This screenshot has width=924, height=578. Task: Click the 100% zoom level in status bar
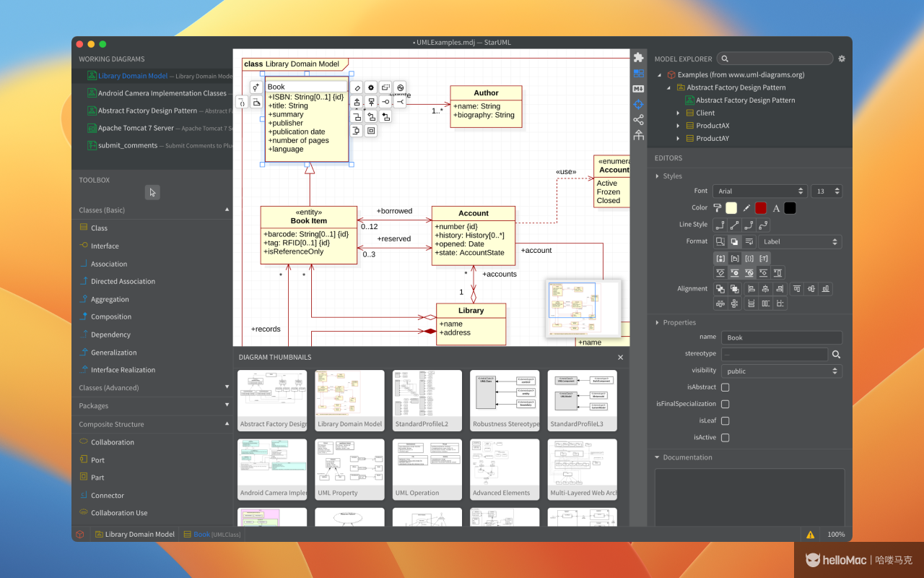(x=836, y=535)
